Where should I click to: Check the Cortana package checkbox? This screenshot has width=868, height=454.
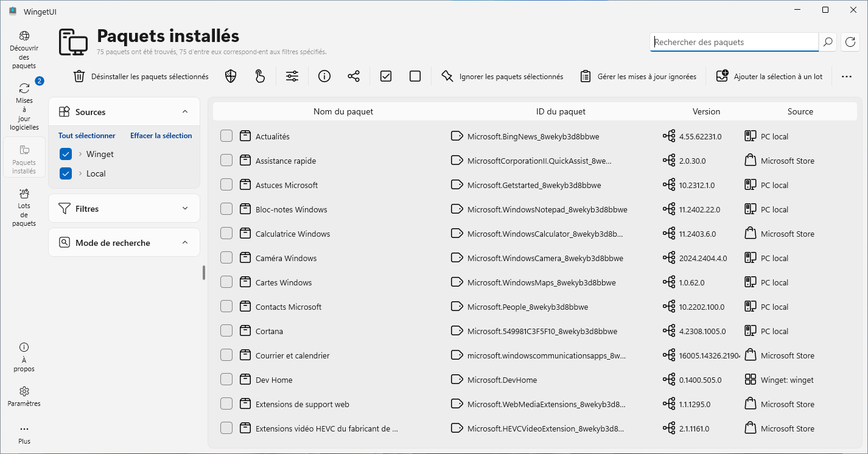click(x=226, y=330)
